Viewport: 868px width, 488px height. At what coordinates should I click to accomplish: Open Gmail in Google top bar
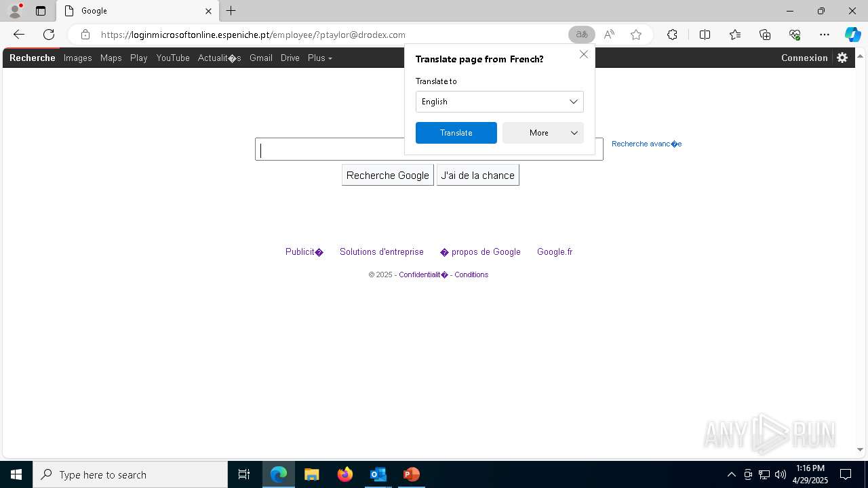[x=261, y=58]
